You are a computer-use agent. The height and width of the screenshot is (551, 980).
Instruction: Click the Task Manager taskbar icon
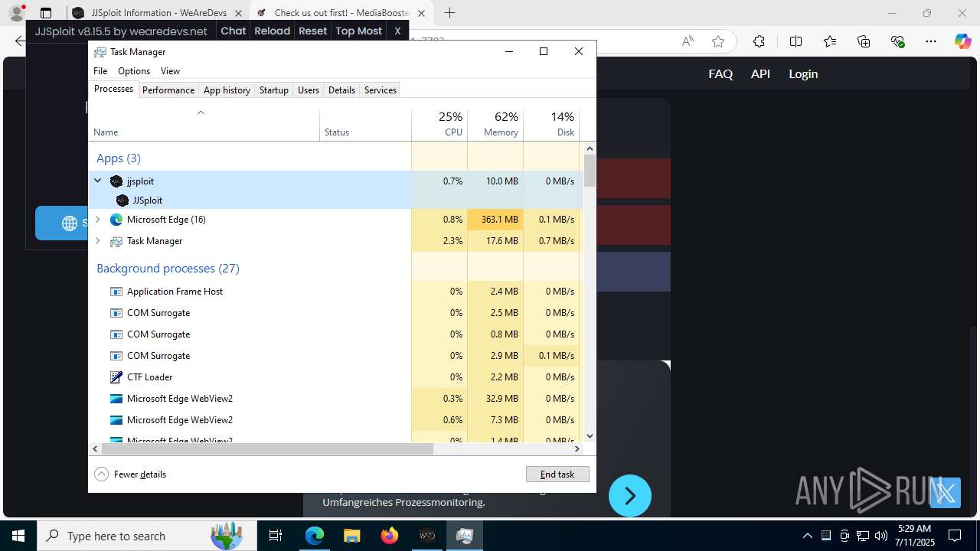(464, 536)
